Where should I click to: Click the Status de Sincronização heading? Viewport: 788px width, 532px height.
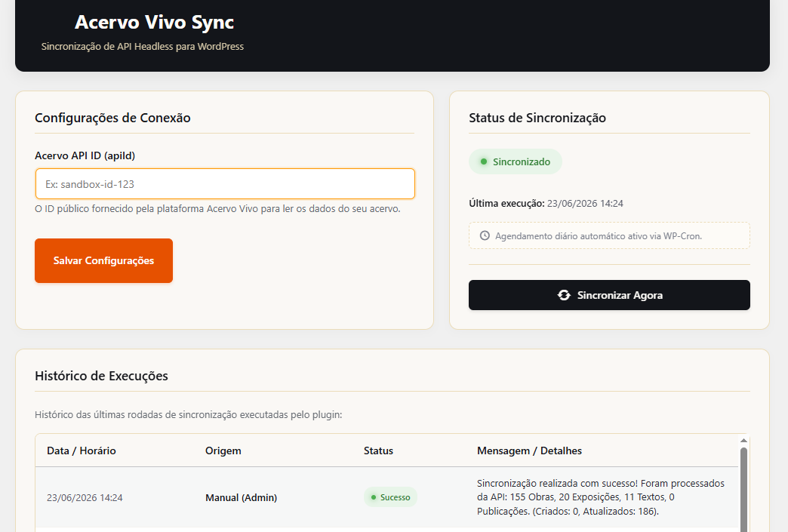coord(537,118)
